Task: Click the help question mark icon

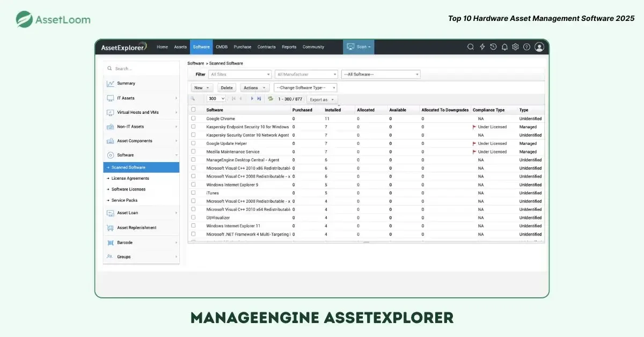Action: 526,47
